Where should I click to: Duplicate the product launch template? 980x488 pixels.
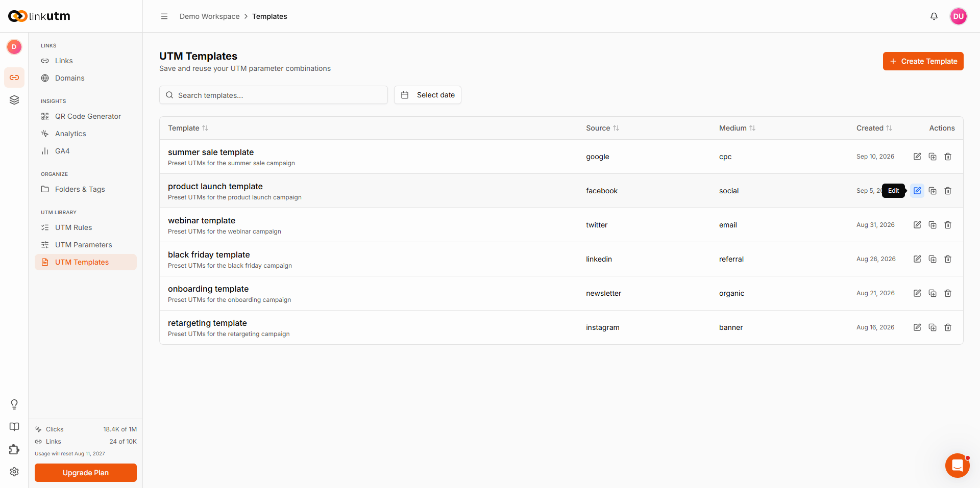tap(933, 191)
